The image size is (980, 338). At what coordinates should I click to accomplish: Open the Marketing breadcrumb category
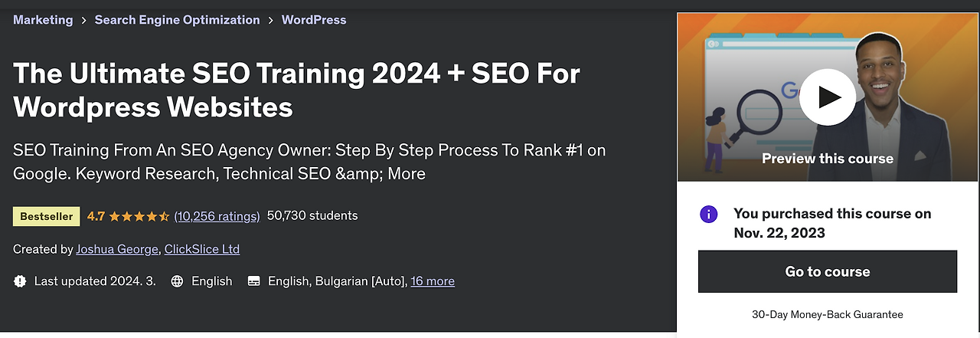coord(43,20)
